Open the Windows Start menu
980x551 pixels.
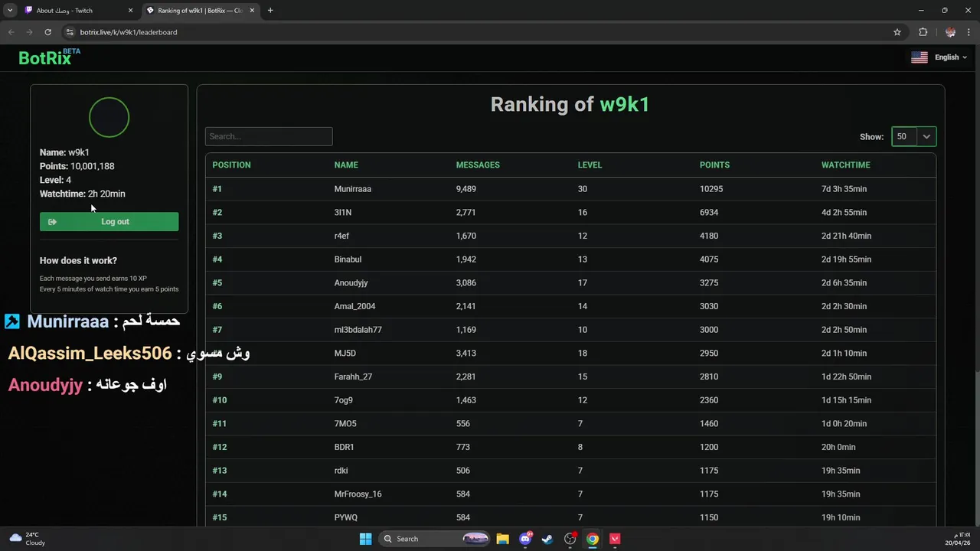pyautogui.click(x=365, y=539)
